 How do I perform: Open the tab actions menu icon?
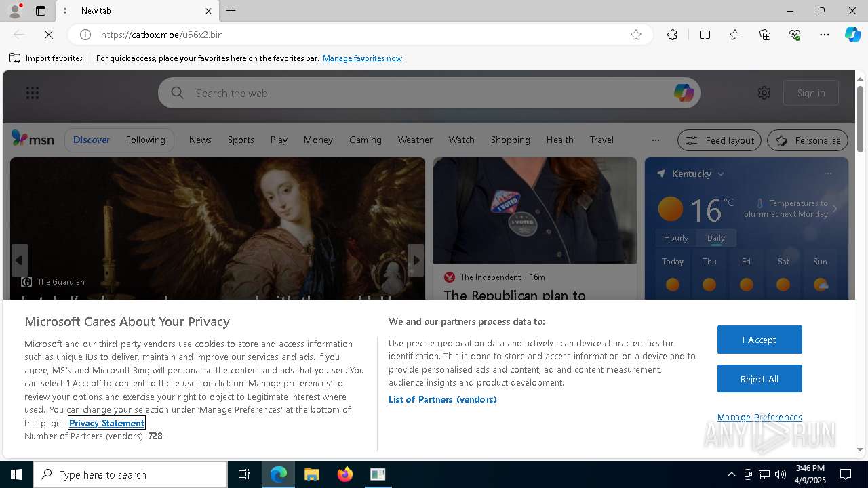coord(41,11)
